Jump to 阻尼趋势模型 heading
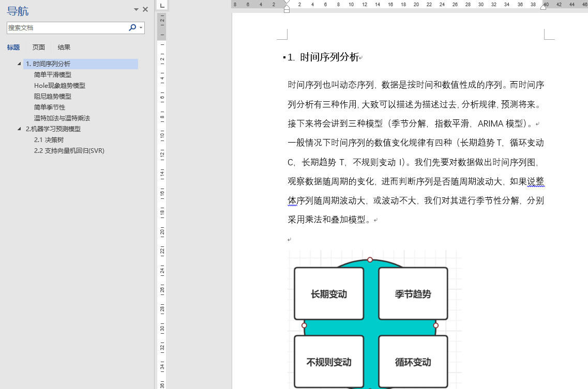588x389 pixels. point(53,96)
